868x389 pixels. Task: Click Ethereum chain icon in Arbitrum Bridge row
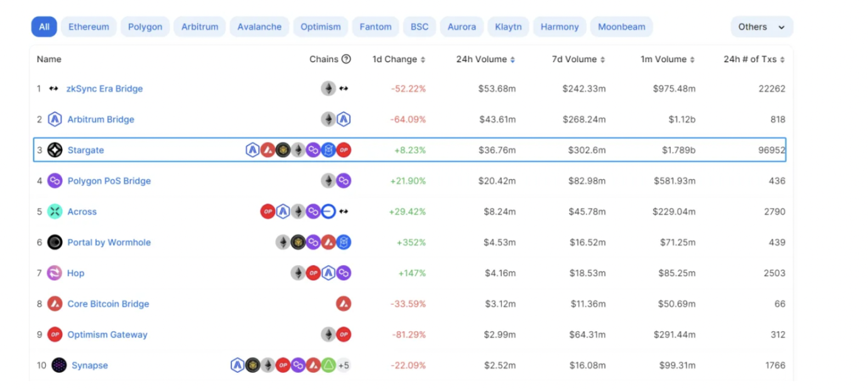coord(328,119)
